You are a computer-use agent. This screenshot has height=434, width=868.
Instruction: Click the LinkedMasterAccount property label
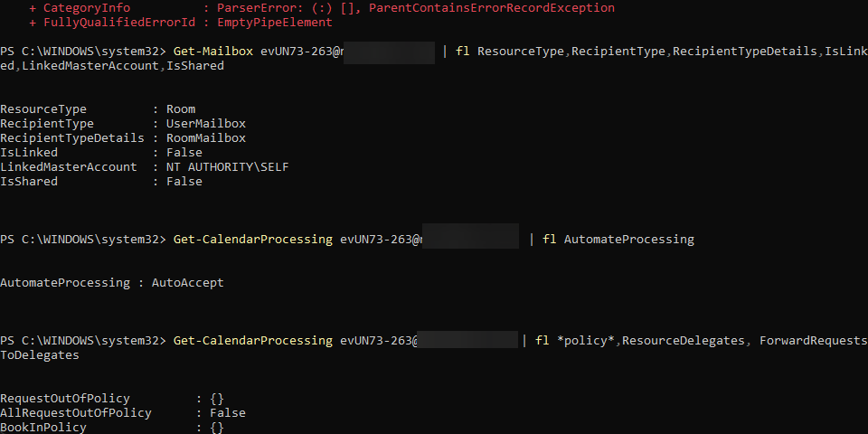pyautogui.click(x=69, y=166)
